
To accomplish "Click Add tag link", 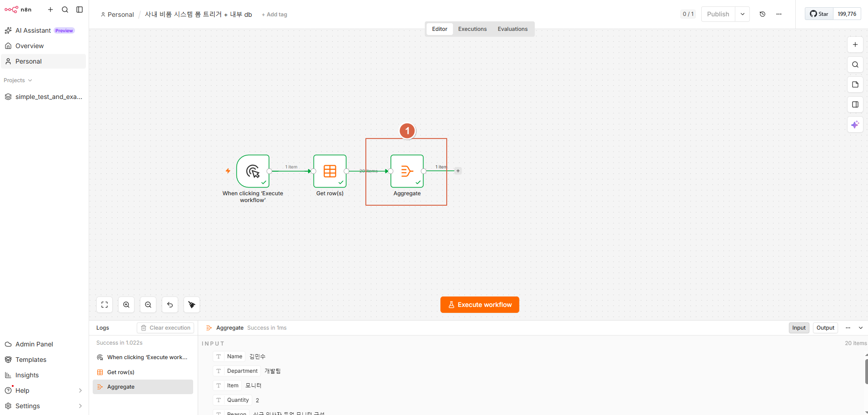I will pyautogui.click(x=274, y=15).
